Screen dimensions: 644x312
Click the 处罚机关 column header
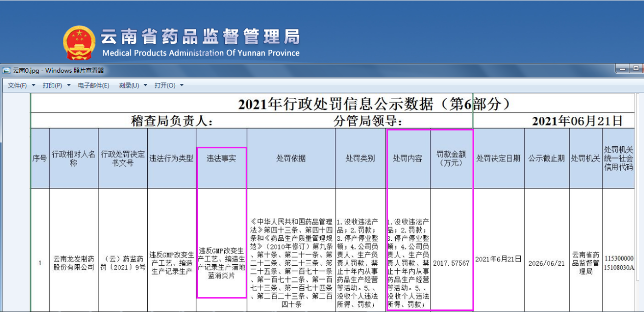point(586,159)
